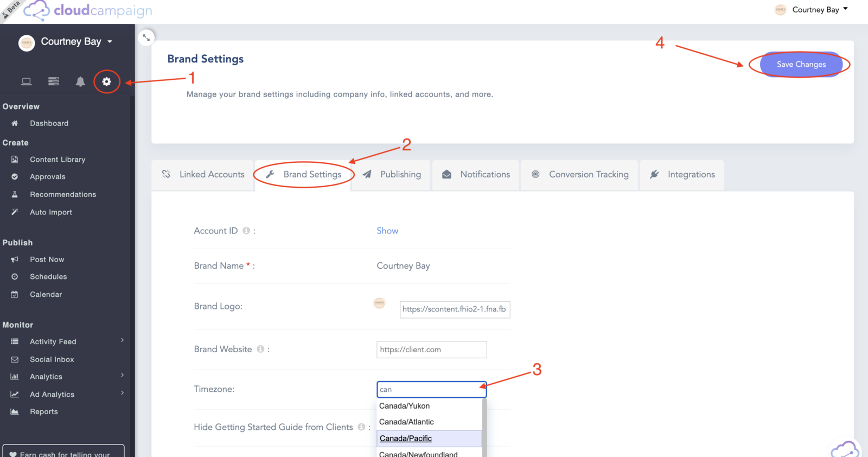This screenshot has width=868, height=457.
Task: Choose Canada/Newfoundland timezone option
Action: (429, 453)
